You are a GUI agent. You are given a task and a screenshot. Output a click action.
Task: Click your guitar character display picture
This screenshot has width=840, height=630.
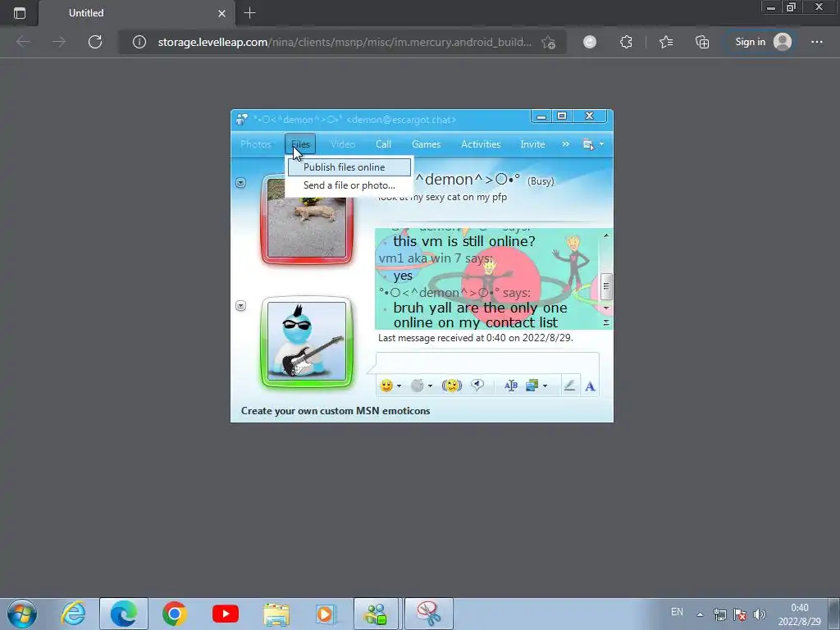pyautogui.click(x=307, y=341)
